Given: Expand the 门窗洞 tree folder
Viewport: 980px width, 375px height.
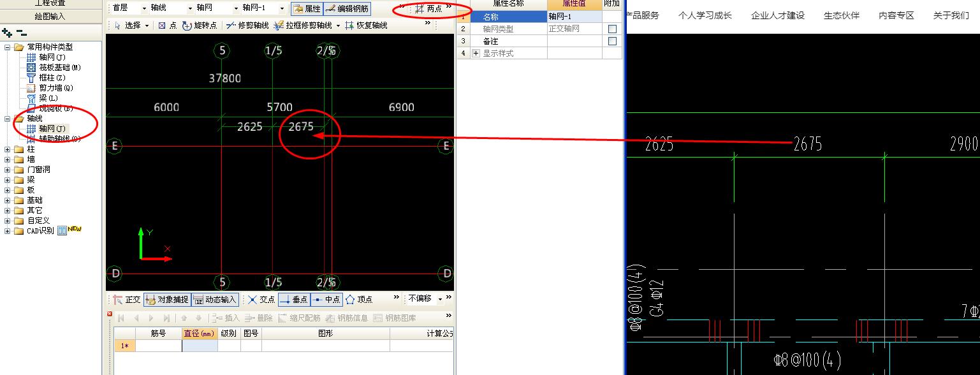Looking at the screenshot, I should point(8,170).
